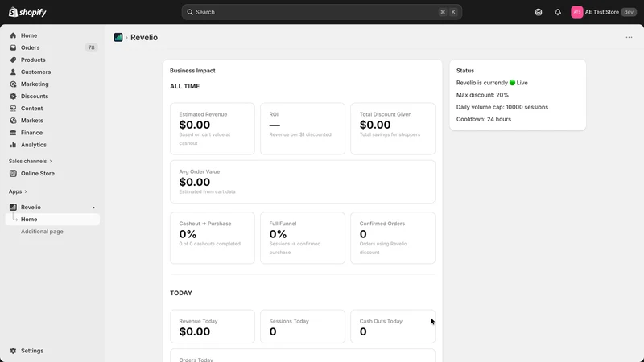Click the Online Store icon

click(x=13, y=173)
